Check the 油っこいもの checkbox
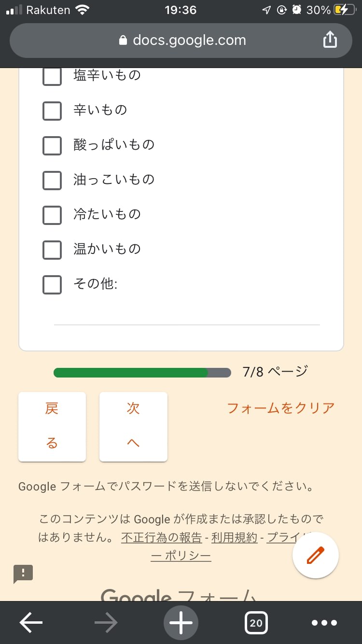This screenshot has height=644, width=362. (x=52, y=180)
